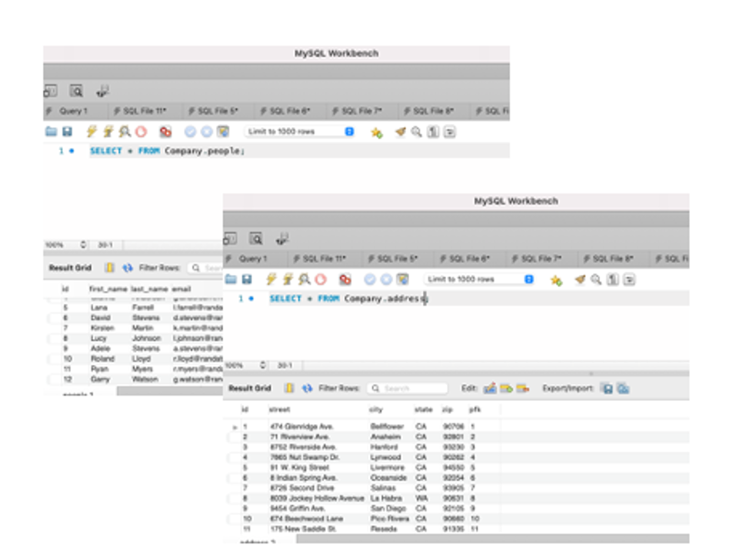Select the WA state cell
Image resolution: width=756 pixels, height=545 pixels.
[421, 498]
